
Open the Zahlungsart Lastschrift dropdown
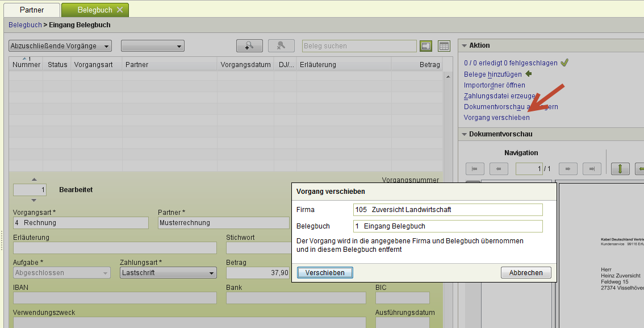[x=168, y=273]
